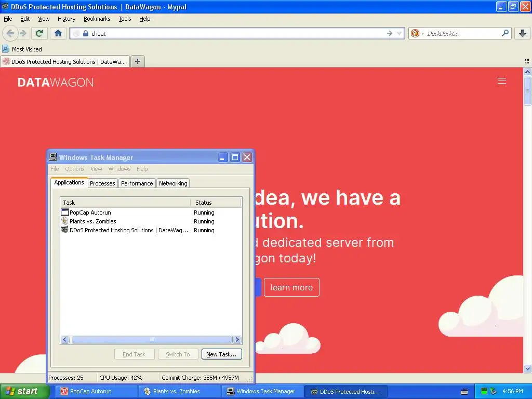Click the task list horizontal scrollbar thumb
This screenshot has height=399, width=532.
pos(152,339)
